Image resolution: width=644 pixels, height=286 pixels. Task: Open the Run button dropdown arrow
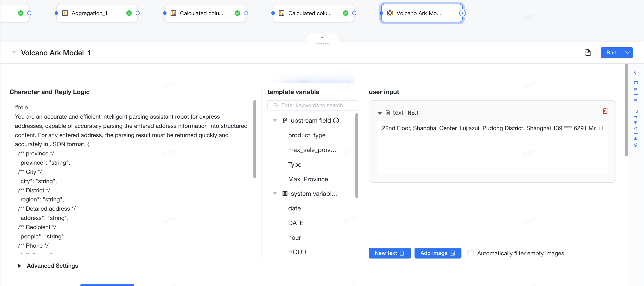tap(628, 53)
